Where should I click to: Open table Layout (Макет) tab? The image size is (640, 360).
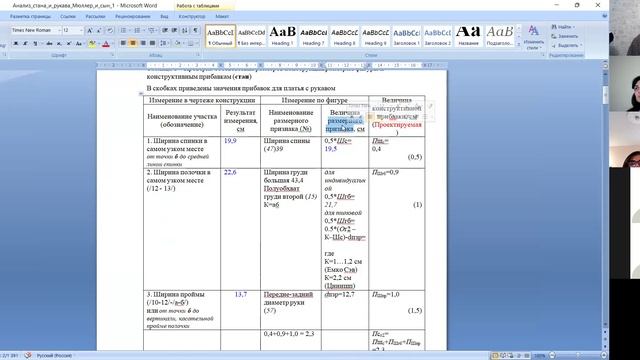click(x=222, y=17)
